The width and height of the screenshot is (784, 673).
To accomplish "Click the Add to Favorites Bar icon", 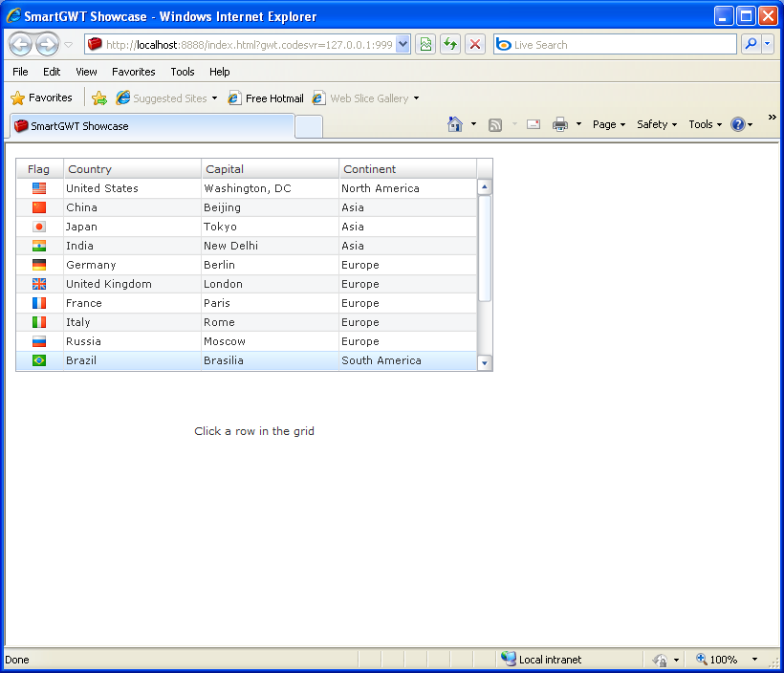I will (99, 98).
